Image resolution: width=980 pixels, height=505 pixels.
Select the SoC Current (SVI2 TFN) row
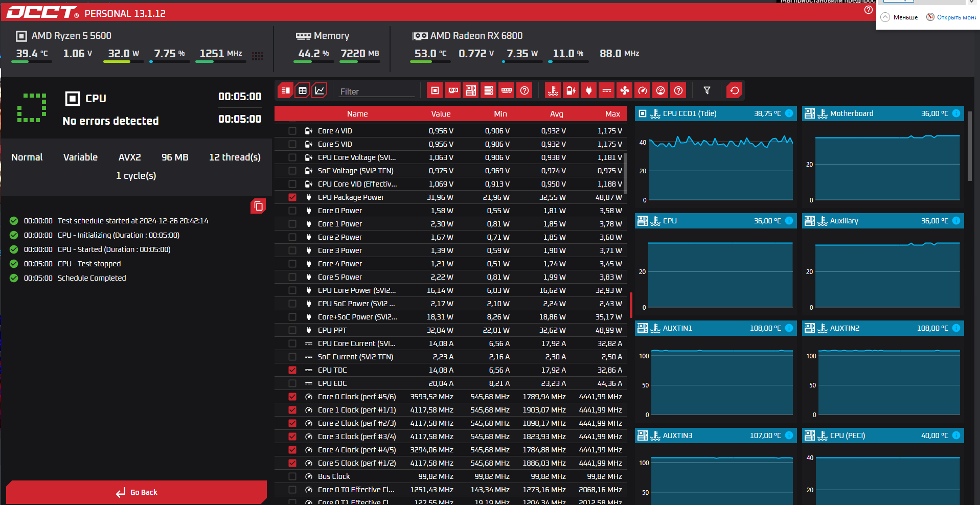[x=451, y=357]
